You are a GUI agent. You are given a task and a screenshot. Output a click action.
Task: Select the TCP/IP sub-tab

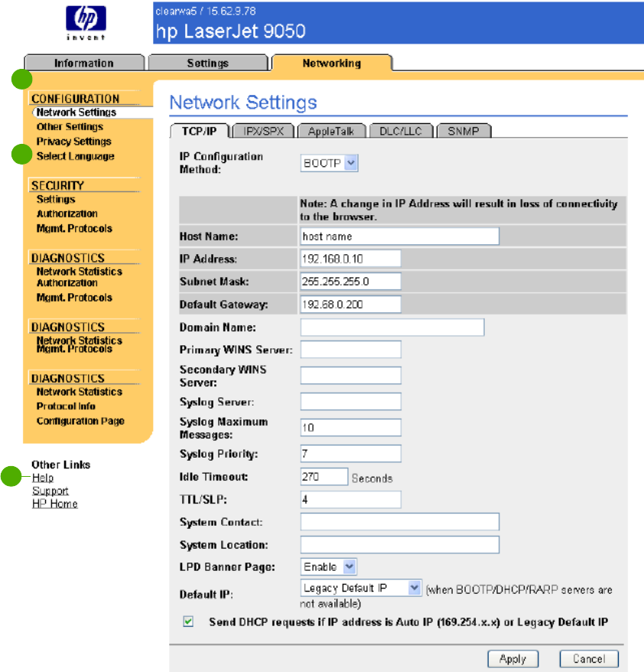pos(200,131)
